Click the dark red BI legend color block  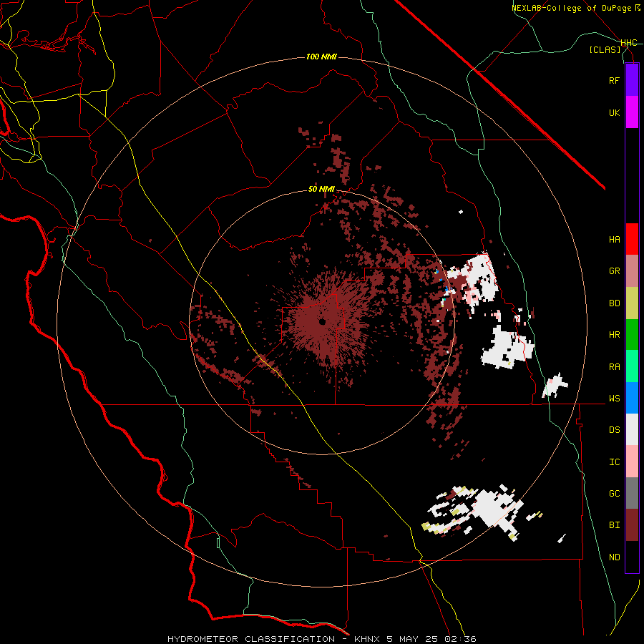[632, 525]
